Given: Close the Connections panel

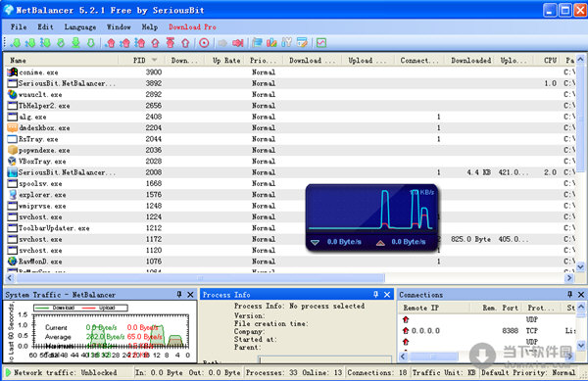Looking at the screenshot, I should 581,295.
